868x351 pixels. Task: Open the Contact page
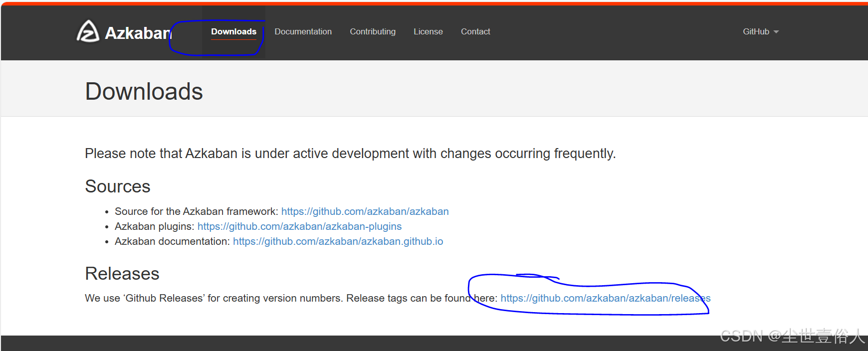pos(475,31)
